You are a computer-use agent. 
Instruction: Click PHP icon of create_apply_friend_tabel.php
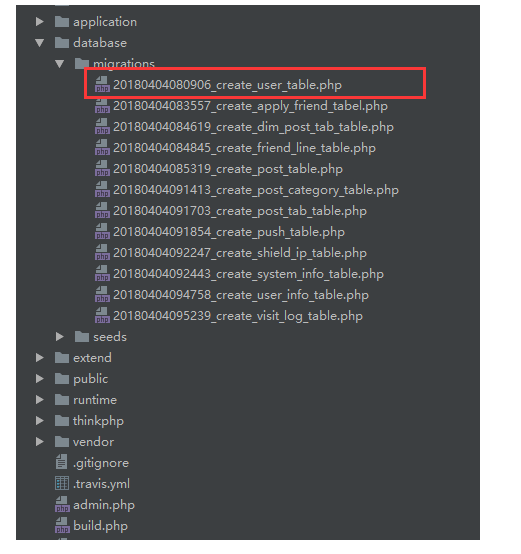click(x=102, y=106)
